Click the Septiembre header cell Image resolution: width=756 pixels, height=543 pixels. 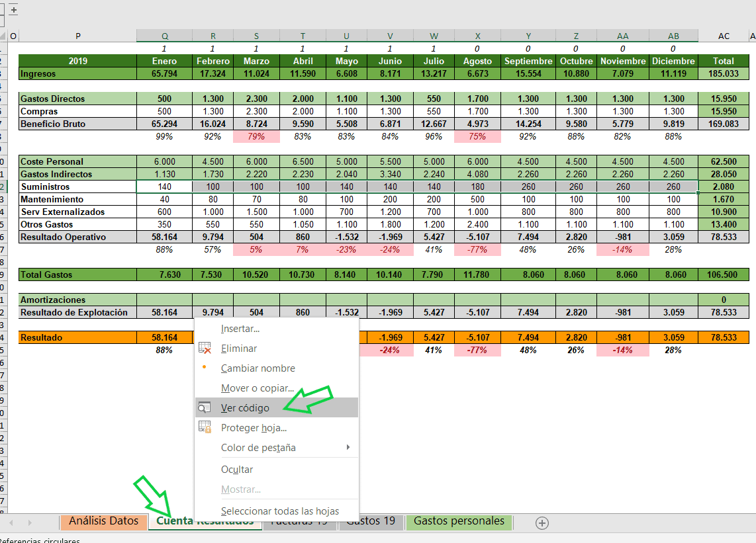(x=528, y=62)
